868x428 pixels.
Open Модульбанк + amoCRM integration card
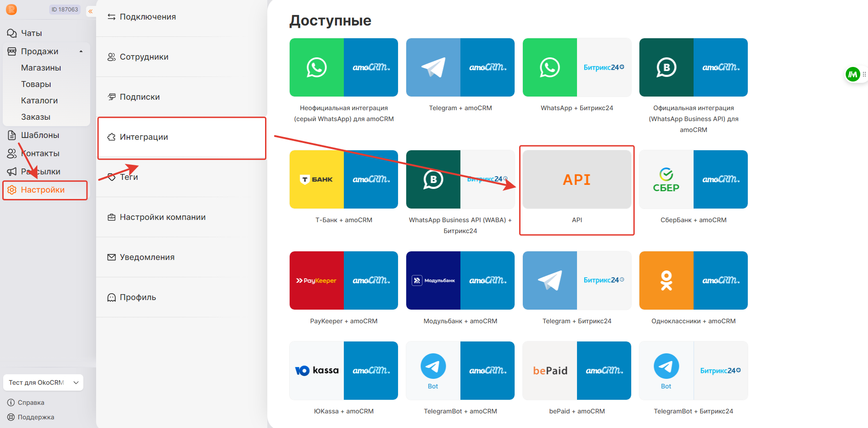point(460,280)
